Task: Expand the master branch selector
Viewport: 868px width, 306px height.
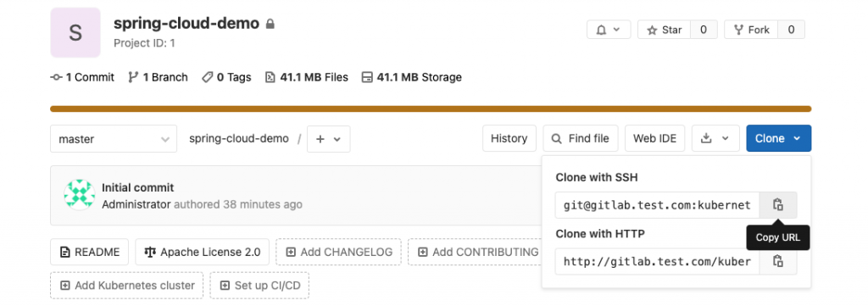Action: tap(114, 139)
